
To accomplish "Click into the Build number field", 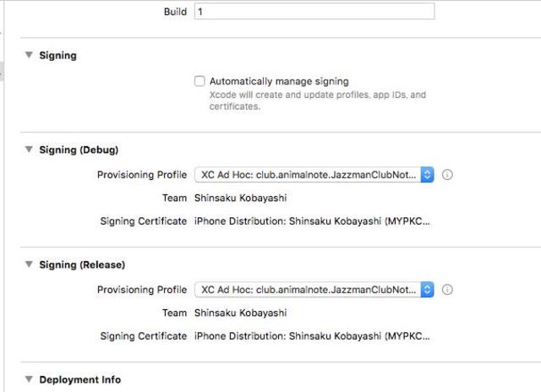I will click(x=314, y=11).
